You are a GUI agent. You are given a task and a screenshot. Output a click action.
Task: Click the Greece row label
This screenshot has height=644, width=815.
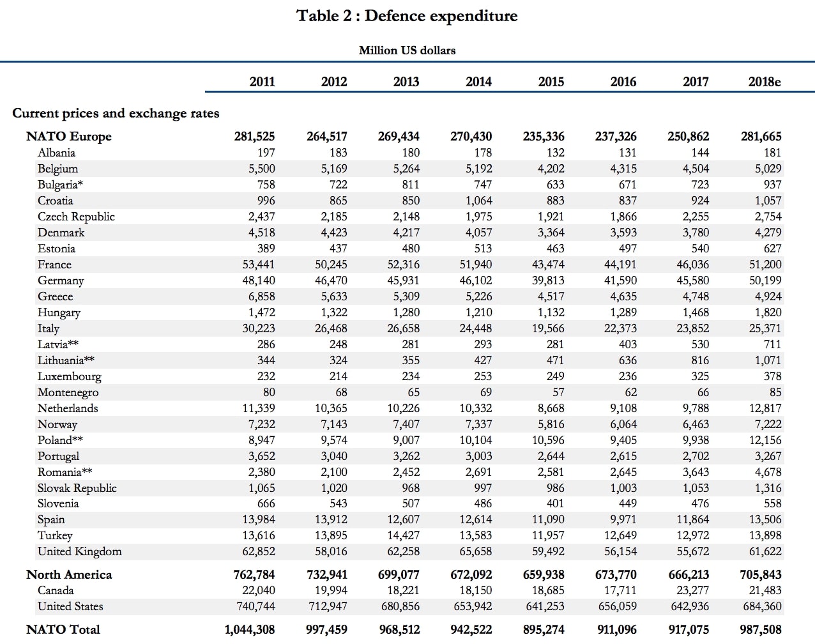click(x=55, y=296)
